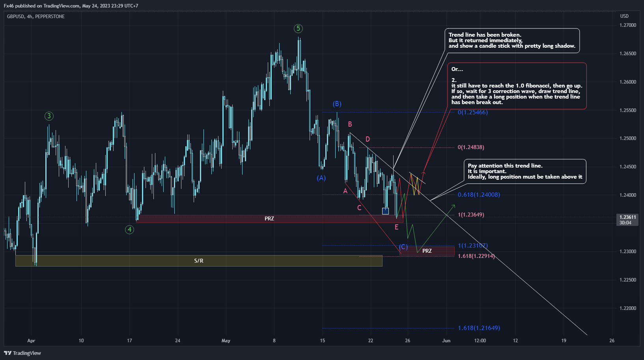Click the 1.22000 price axis label
This screenshot has width=644, height=360.
coord(628,308)
